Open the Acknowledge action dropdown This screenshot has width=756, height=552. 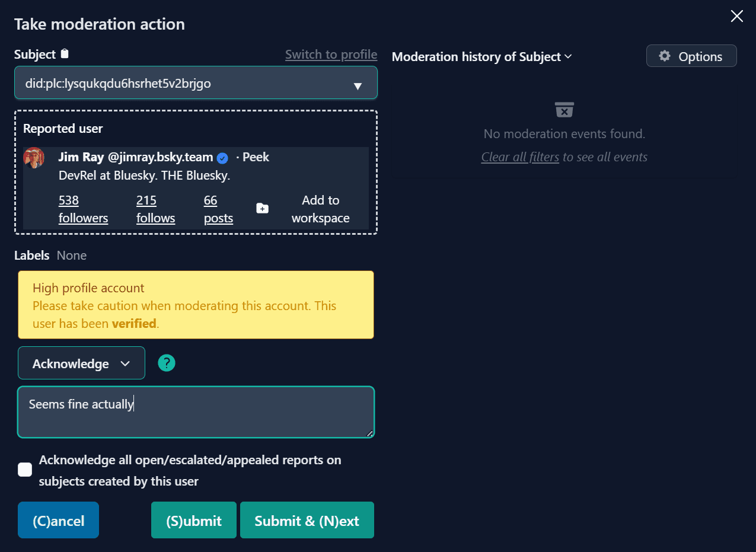[81, 363]
